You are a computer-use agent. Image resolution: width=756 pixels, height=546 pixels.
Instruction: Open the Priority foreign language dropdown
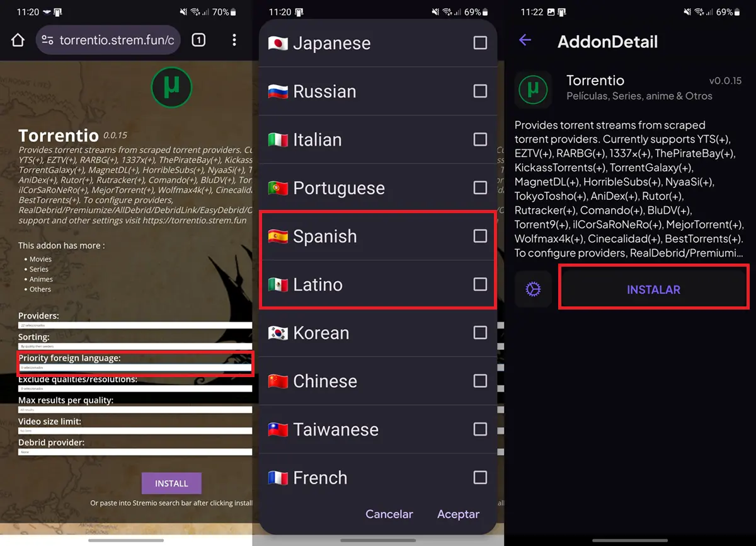click(135, 368)
